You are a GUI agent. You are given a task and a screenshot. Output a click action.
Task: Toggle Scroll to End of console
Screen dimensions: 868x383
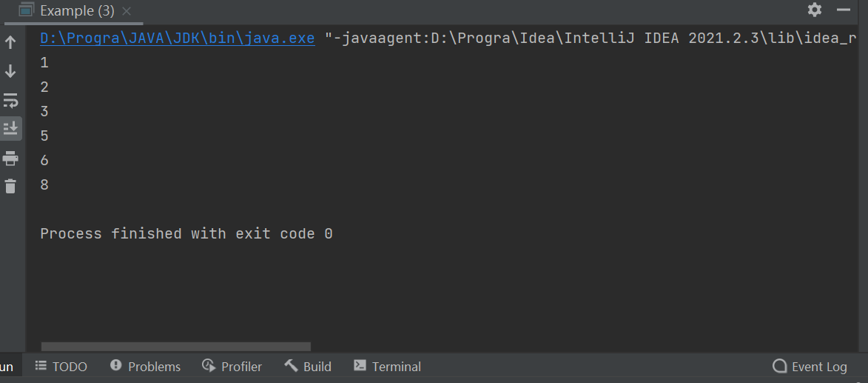[10, 129]
